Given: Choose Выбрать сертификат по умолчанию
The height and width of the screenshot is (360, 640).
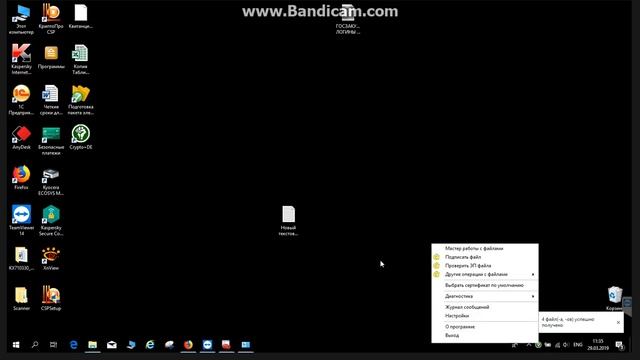Looking at the screenshot, I should click(x=485, y=285).
